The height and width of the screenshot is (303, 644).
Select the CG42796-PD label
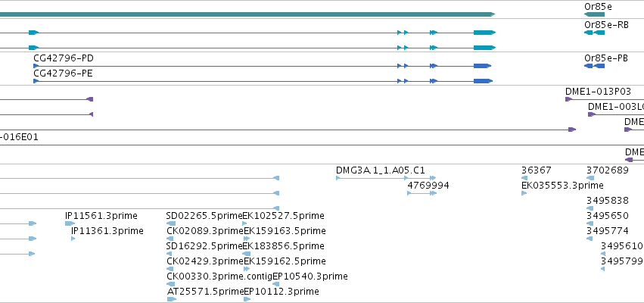pos(64,58)
